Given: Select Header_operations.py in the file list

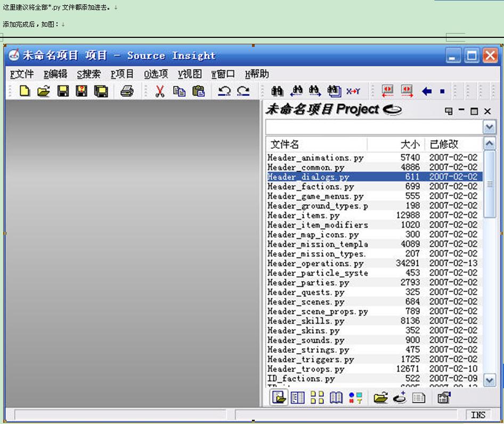Looking at the screenshot, I should click(315, 263).
